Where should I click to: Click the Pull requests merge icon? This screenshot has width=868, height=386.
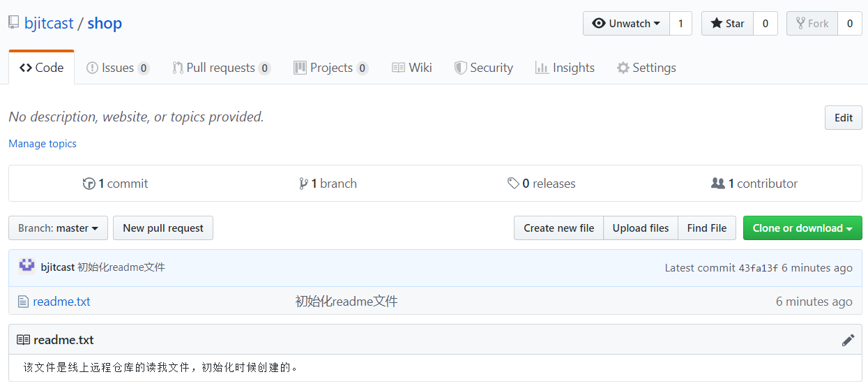point(178,68)
